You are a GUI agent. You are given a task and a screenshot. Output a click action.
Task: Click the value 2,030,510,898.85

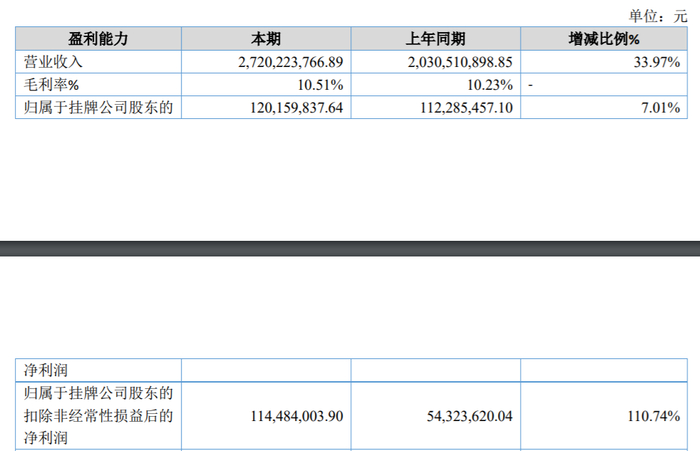(460, 62)
